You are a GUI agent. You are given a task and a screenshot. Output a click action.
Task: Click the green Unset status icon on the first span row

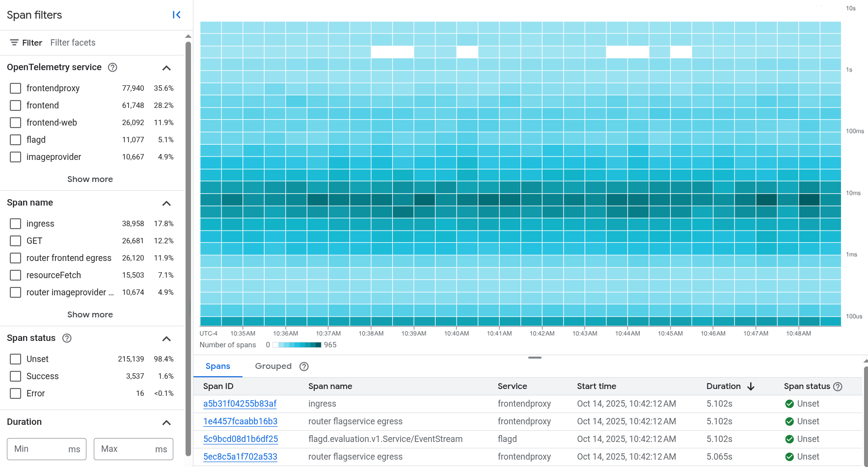pyautogui.click(x=789, y=404)
